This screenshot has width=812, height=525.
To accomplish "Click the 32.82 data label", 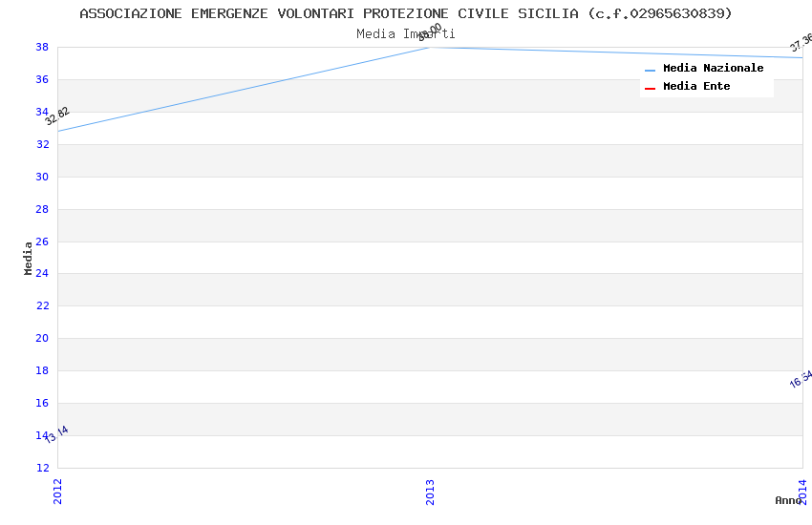I will tap(57, 116).
